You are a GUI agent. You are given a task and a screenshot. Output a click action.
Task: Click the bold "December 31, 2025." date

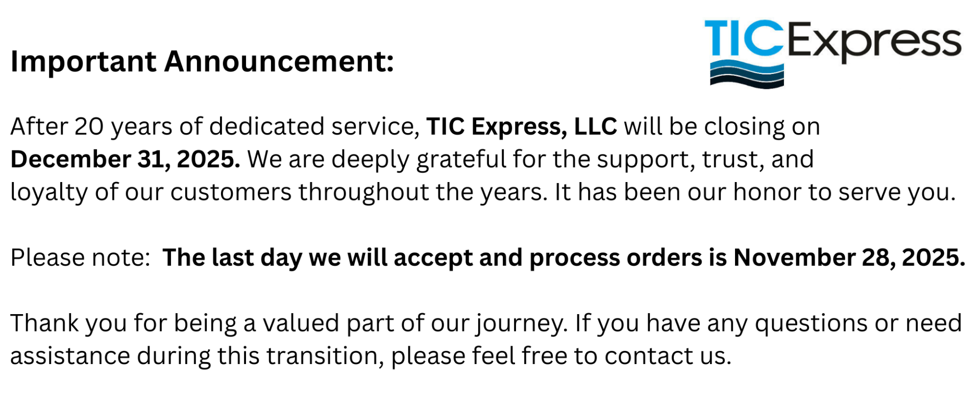pyautogui.click(x=125, y=159)
